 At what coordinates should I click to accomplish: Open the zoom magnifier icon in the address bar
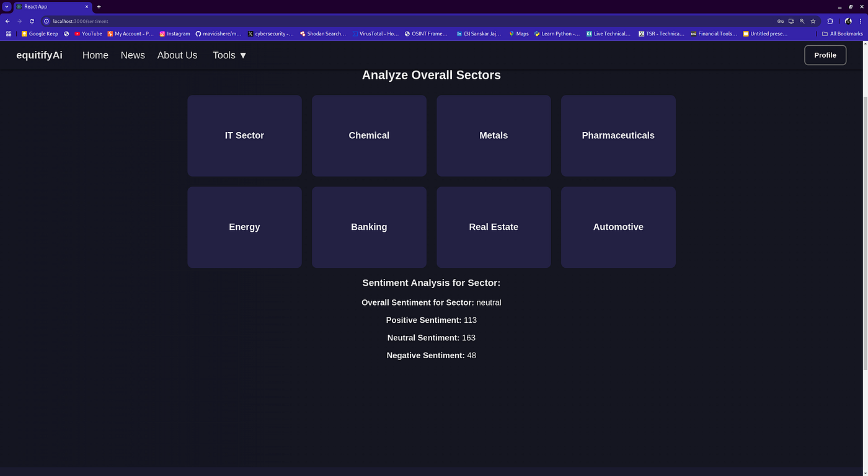point(802,21)
